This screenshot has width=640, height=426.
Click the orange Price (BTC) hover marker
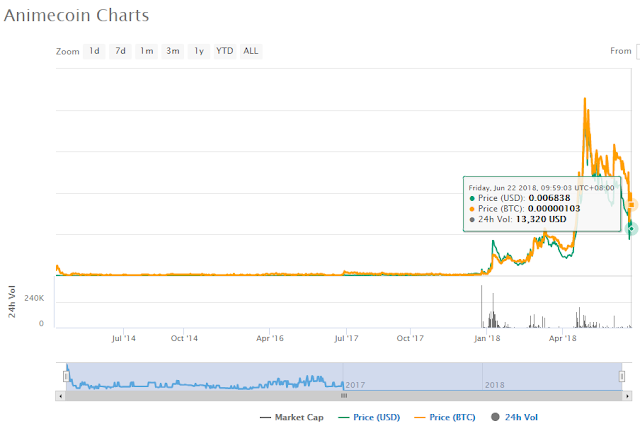pyautogui.click(x=632, y=204)
